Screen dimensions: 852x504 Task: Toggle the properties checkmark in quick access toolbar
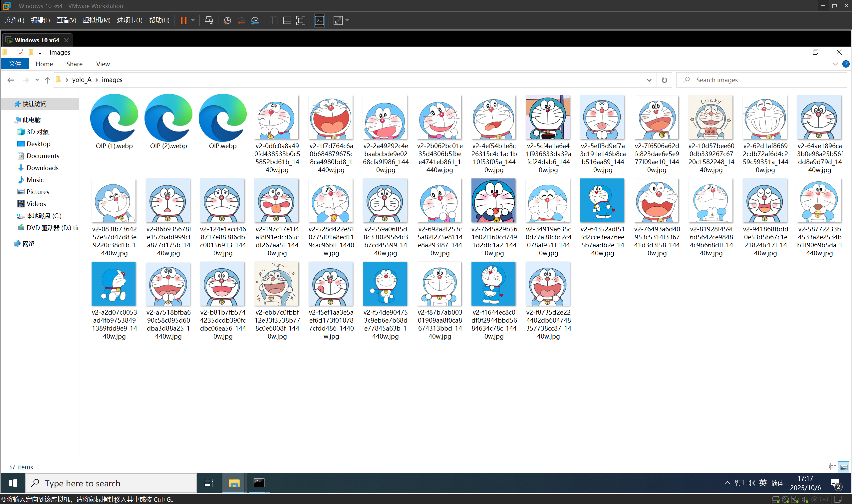coord(20,52)
